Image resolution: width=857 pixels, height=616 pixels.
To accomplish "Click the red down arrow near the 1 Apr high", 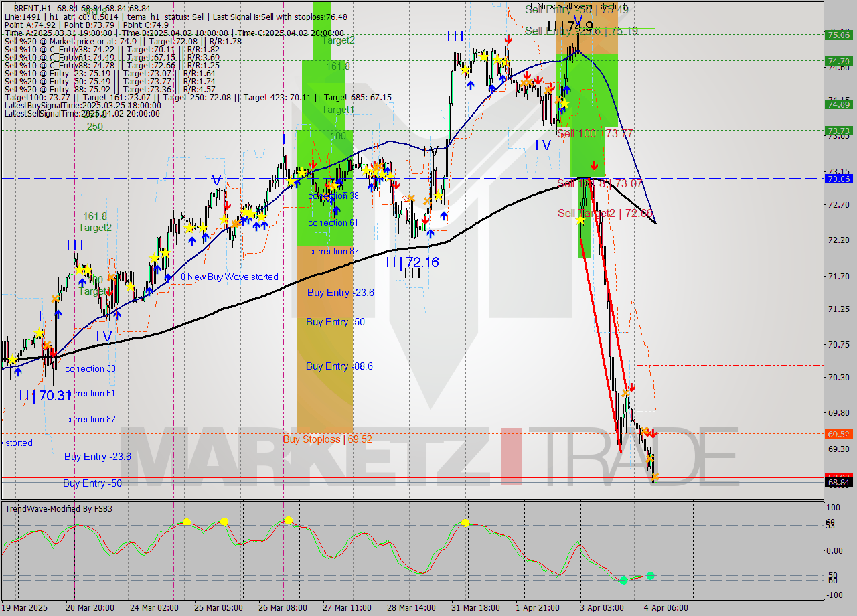I will coord(509,39).
